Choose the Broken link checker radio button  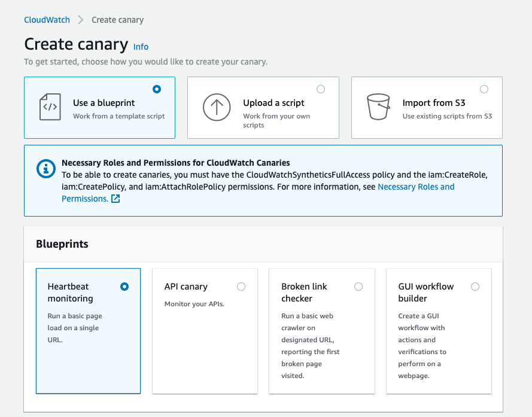(358, 287)
